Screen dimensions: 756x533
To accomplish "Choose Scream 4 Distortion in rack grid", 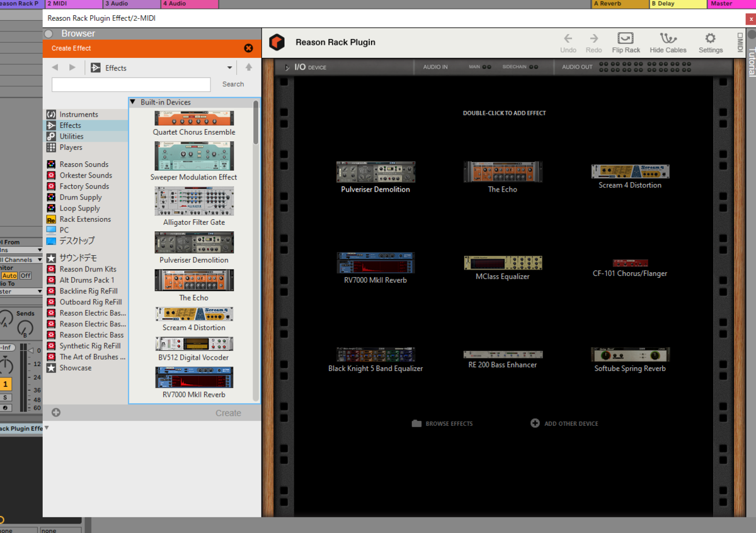I will coord(630,177).
